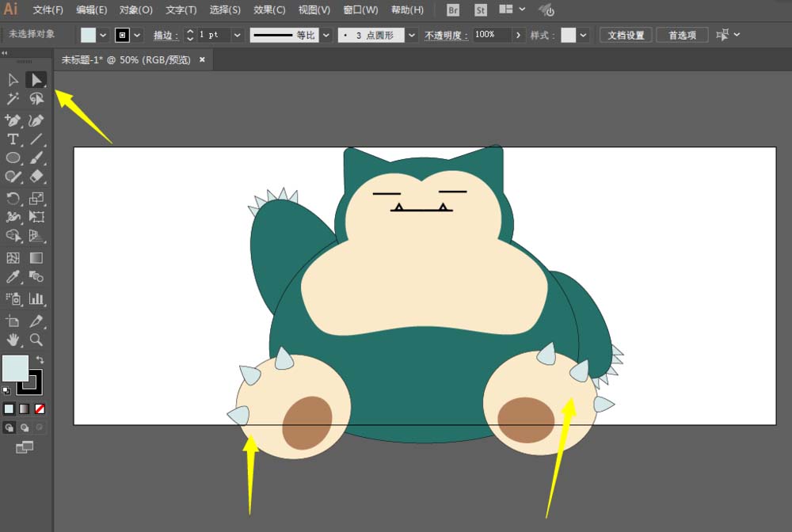Expand the align-to options chevron

(737, 34)
